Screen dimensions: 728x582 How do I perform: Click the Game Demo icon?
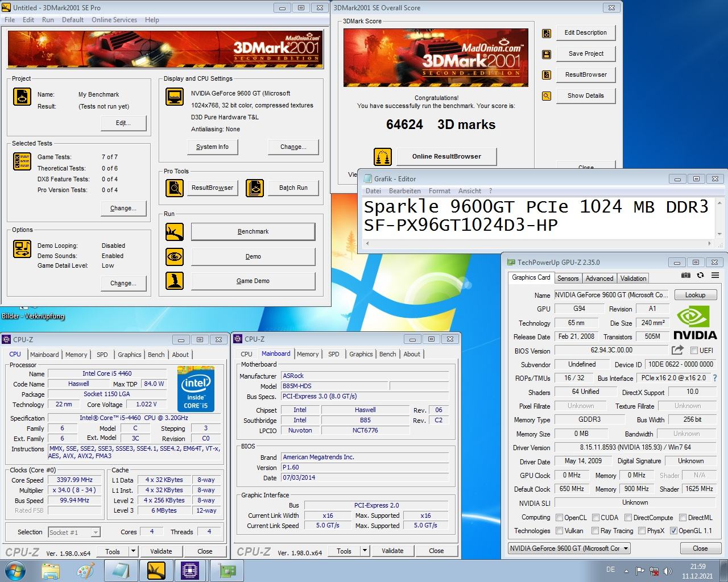coord(175,281)
